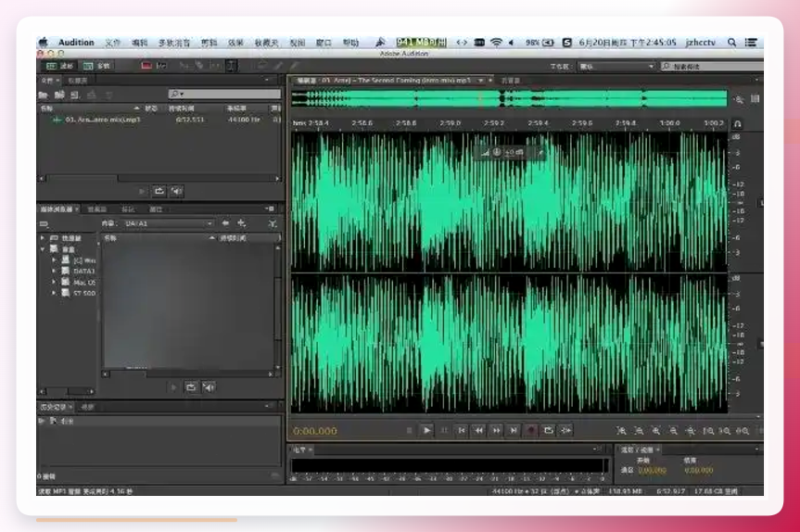This screenshot has width=800, height=532.
Task: Open the Media Browser tab
Action: point(57,209)
